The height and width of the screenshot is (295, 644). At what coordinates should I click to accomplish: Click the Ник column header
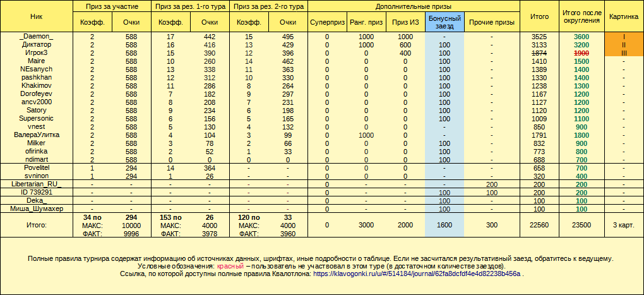click(36, 16)
